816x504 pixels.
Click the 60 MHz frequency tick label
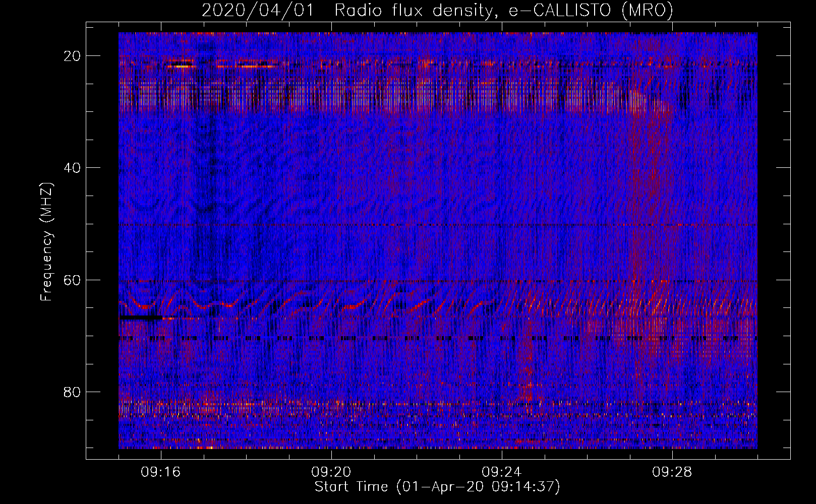73,280
